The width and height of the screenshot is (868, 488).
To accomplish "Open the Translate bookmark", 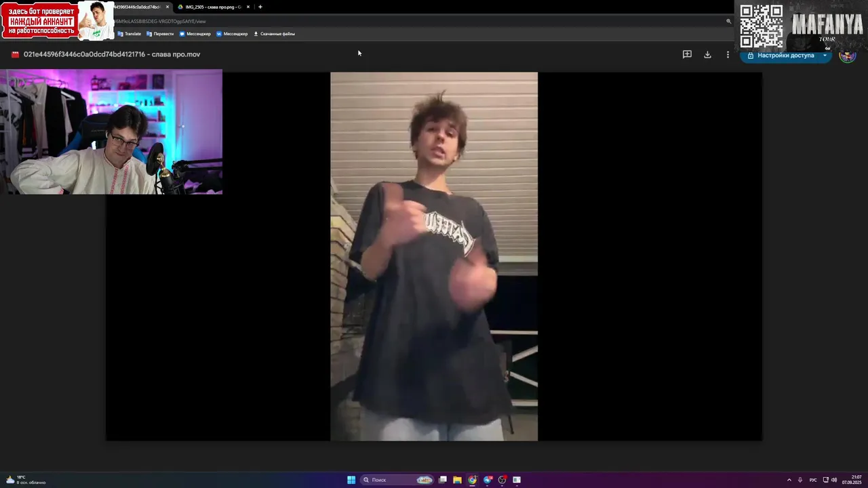I will click(130, 33).
